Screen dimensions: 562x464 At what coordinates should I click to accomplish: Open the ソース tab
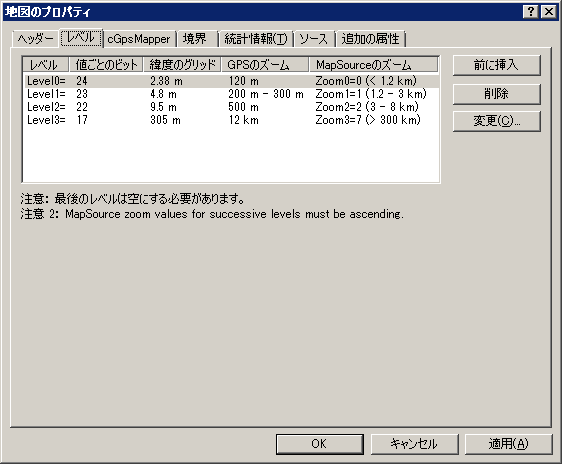pos(313,39)
